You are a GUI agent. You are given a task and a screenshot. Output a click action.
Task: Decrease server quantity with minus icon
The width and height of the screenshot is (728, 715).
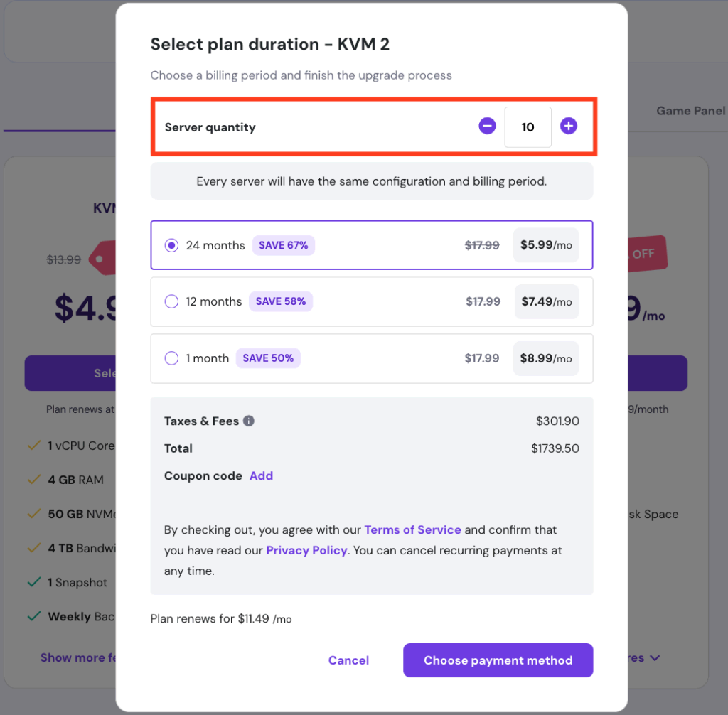tap(487, 127)
